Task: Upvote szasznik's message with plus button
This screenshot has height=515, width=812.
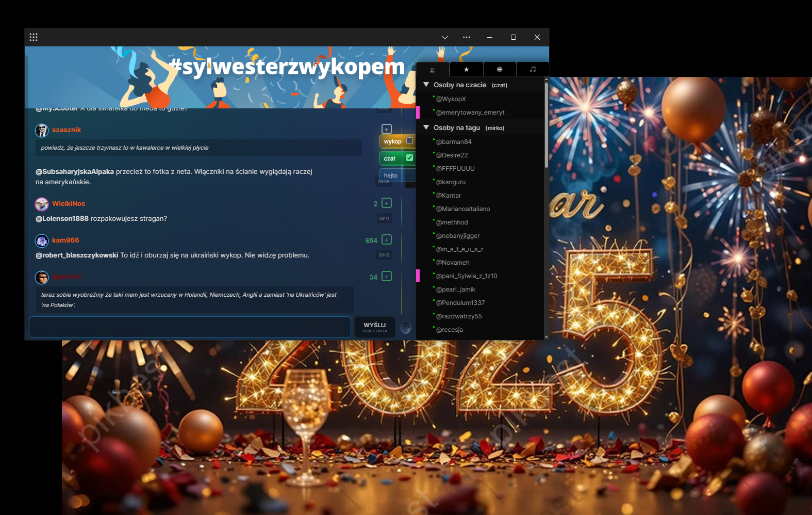Action: pyautogui.click(x=387, y=129)
